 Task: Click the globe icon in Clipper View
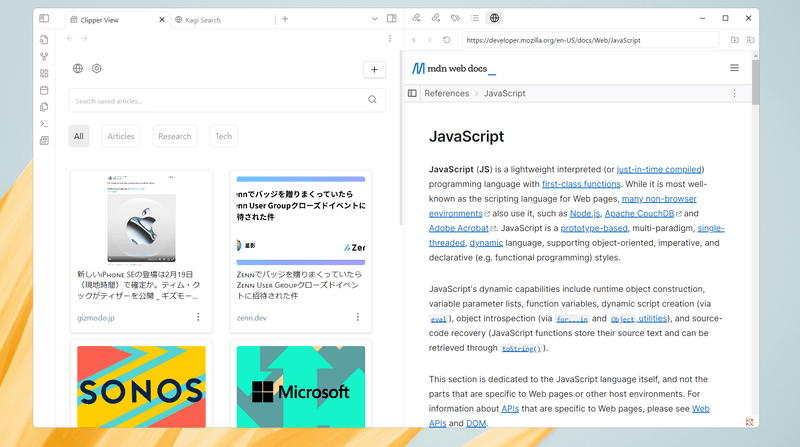click(78, 68)
